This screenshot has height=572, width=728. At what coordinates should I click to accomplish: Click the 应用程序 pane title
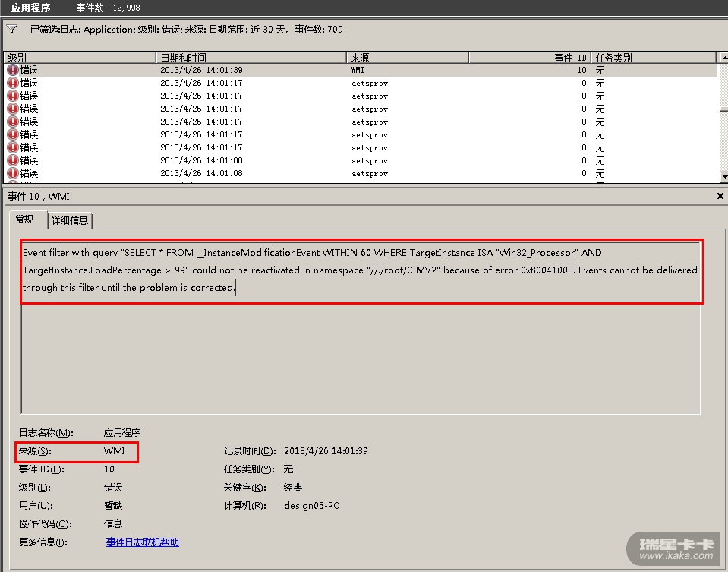point(30,8)
